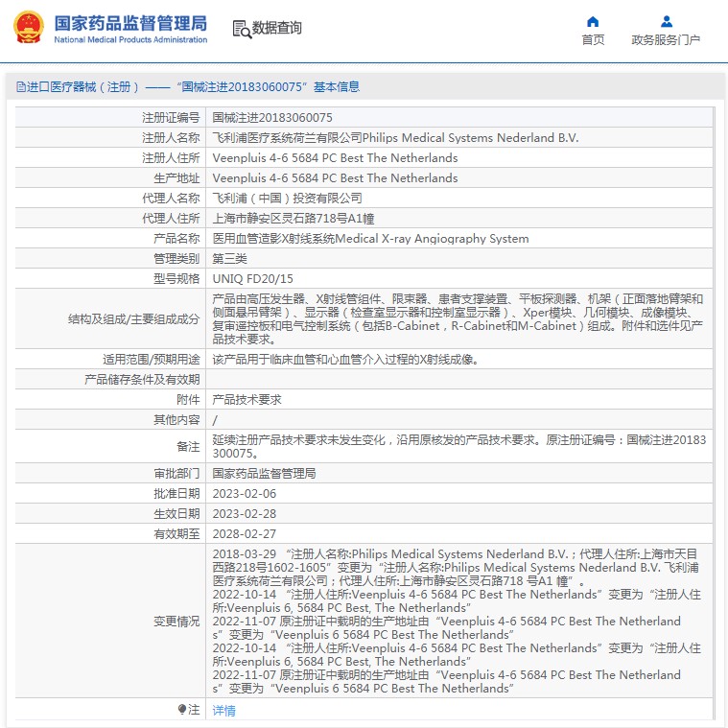Click the 管理类别 row label
Screen dimensions: 728x728
click(x=176, y=259)
